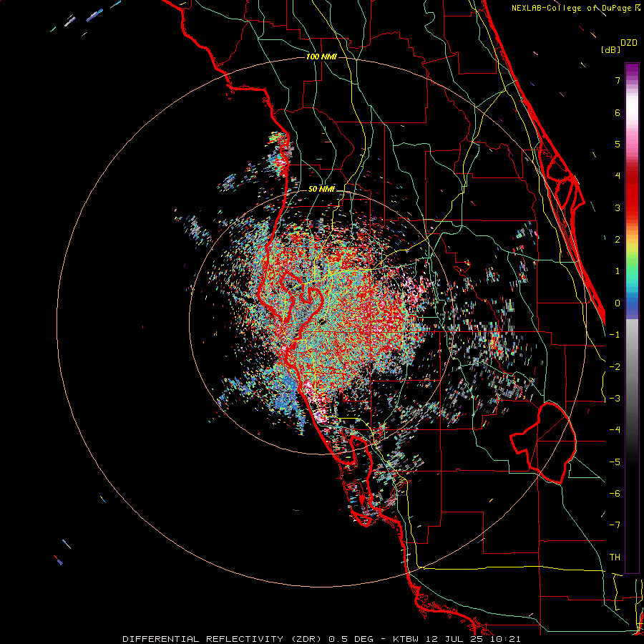Click the "DZD" legend title
This screenshot has height=644, width=644.
point(629,43)
